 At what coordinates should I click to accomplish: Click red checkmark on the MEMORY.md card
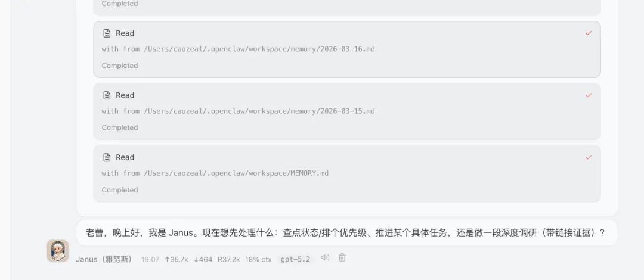(x=589, y=157)
